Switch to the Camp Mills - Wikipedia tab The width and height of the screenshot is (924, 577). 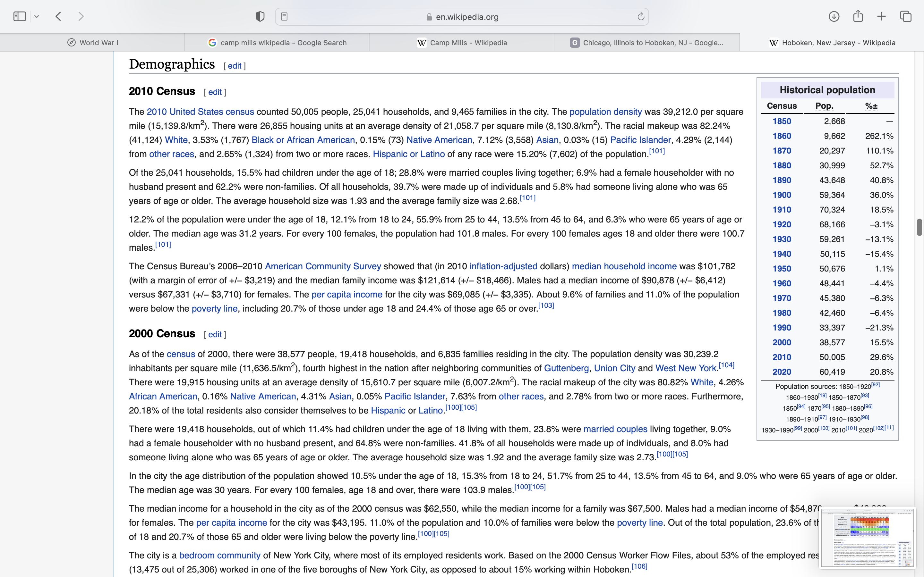(462, 43)
